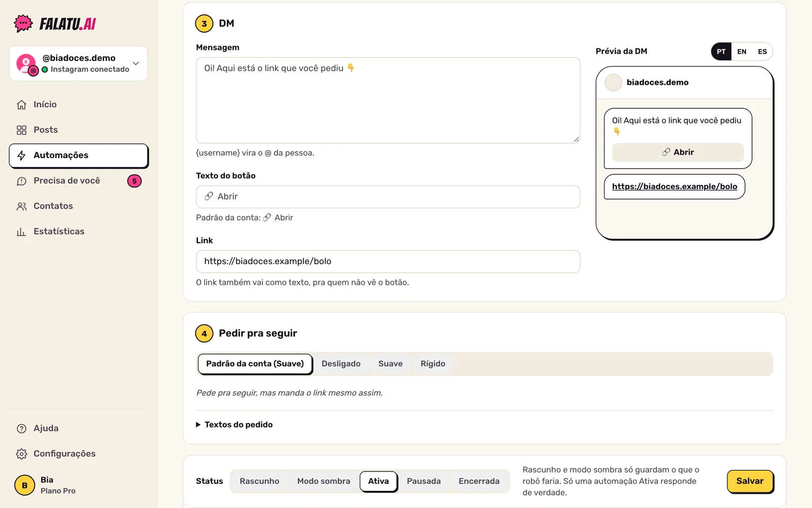Viewport: 812px width, 508px height.
Task: Click the Posts grid icon
Action: (21, 130)
